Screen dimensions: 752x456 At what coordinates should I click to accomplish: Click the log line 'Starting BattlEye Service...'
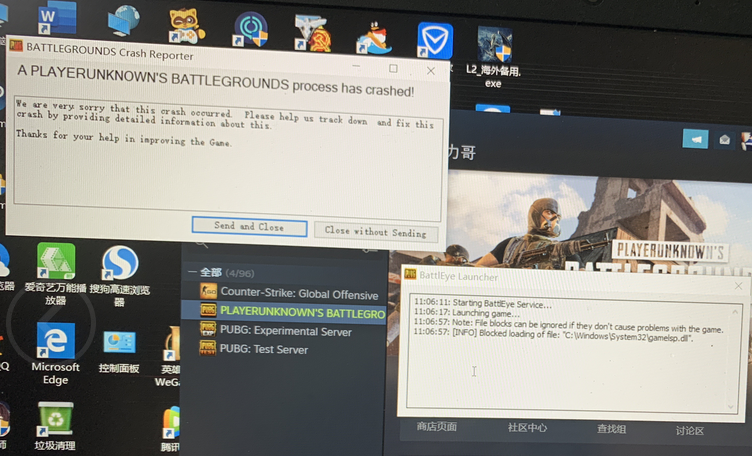[482, 303]
